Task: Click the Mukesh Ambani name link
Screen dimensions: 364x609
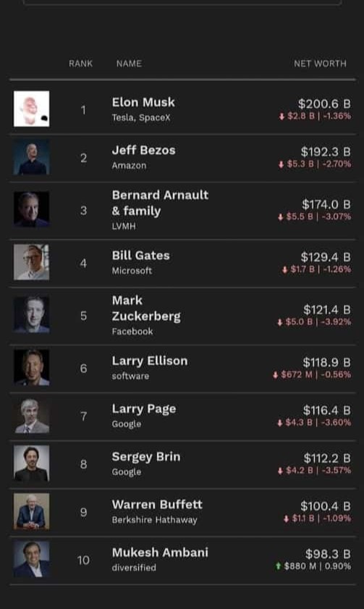Action: [160, 553]
